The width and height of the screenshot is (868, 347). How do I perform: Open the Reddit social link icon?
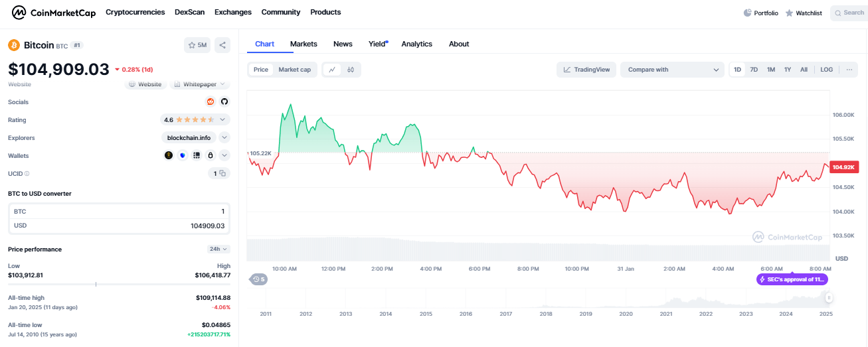tap(211, 102)
